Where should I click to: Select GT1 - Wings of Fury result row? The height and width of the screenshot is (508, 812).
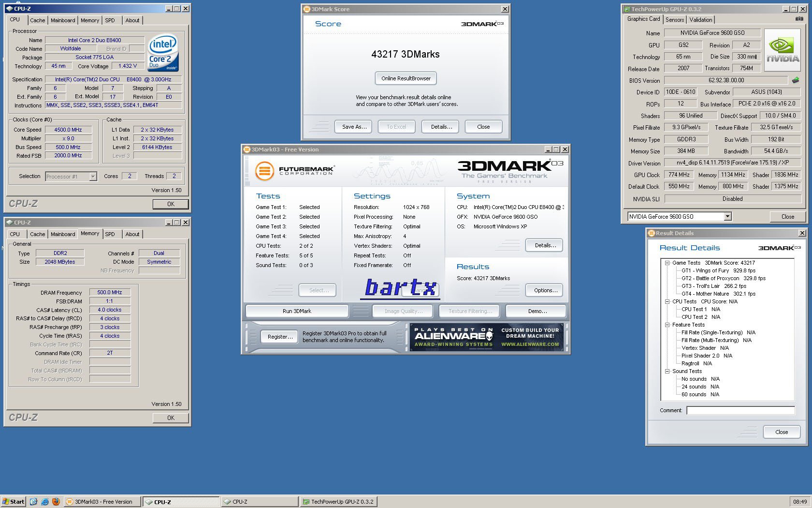coord(718,271)
